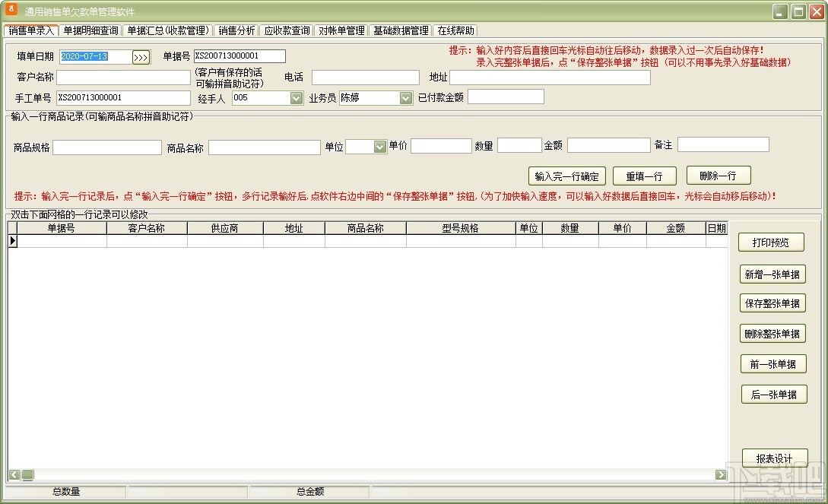Click the 保存整张单据 button

pyautogui.click(x=772, y=303)
